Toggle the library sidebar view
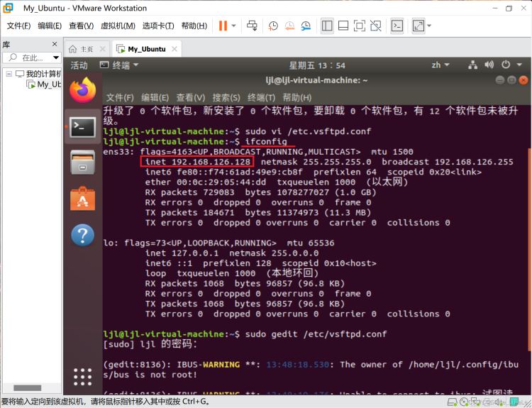The height and width of the screenshot is (408, 532). (x=327, y=26)
